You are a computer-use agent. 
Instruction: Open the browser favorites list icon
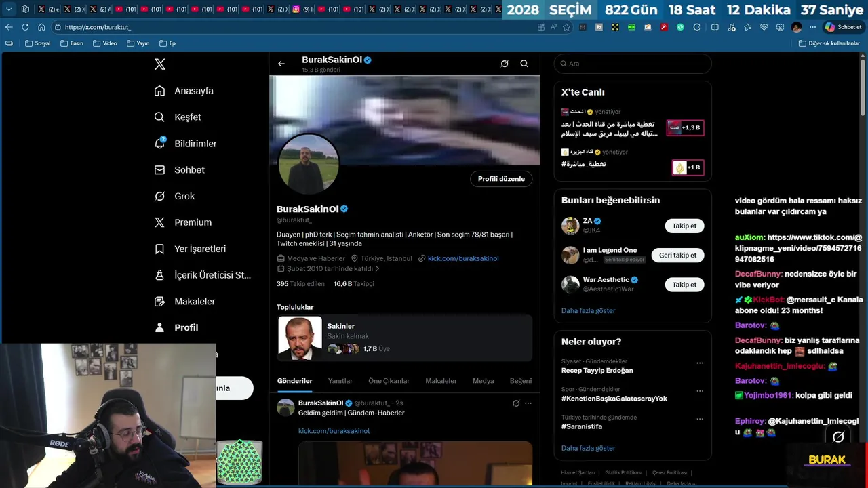tap(747, 27)
